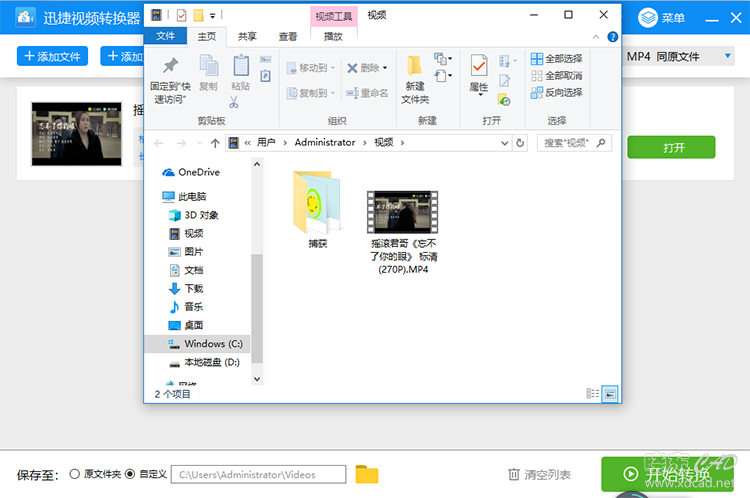750x498 pixels.
Task: Click the Explorer Help question mark icon
Action: point(612,37)
